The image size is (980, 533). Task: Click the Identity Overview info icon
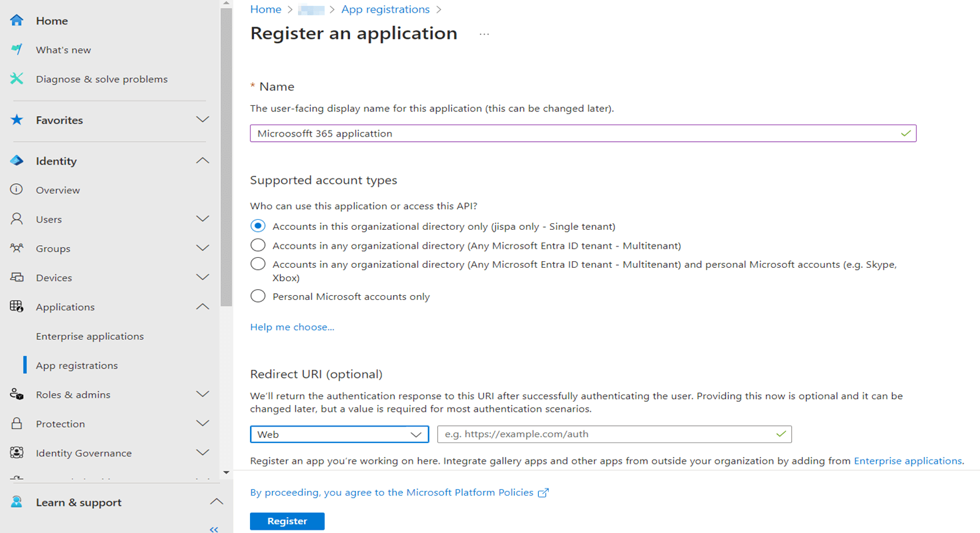pos(16,190)
